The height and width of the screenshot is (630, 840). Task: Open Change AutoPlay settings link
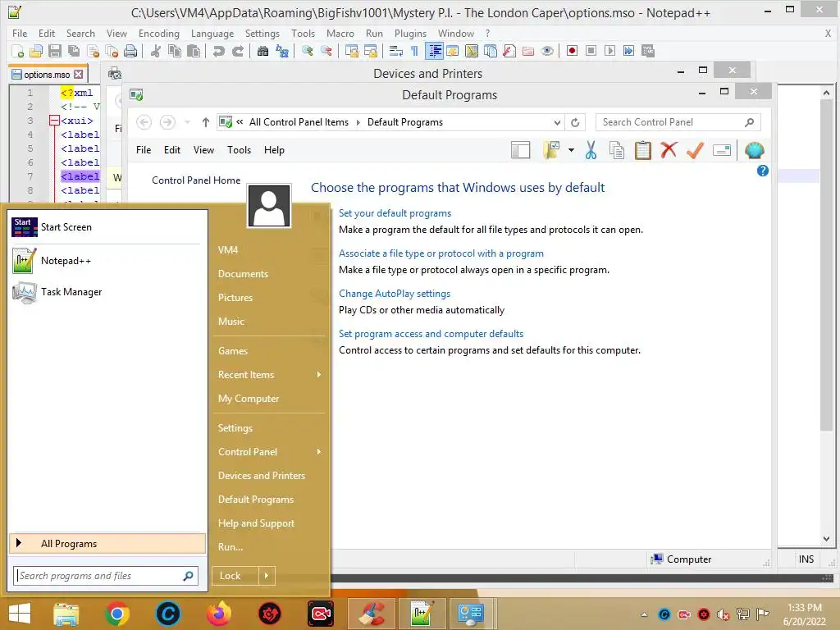pos(395,294)
